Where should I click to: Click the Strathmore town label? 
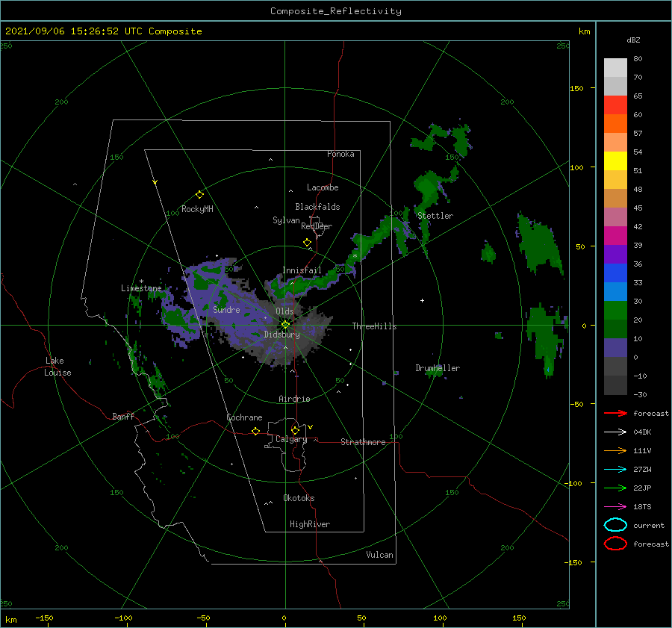coord(363,442)
